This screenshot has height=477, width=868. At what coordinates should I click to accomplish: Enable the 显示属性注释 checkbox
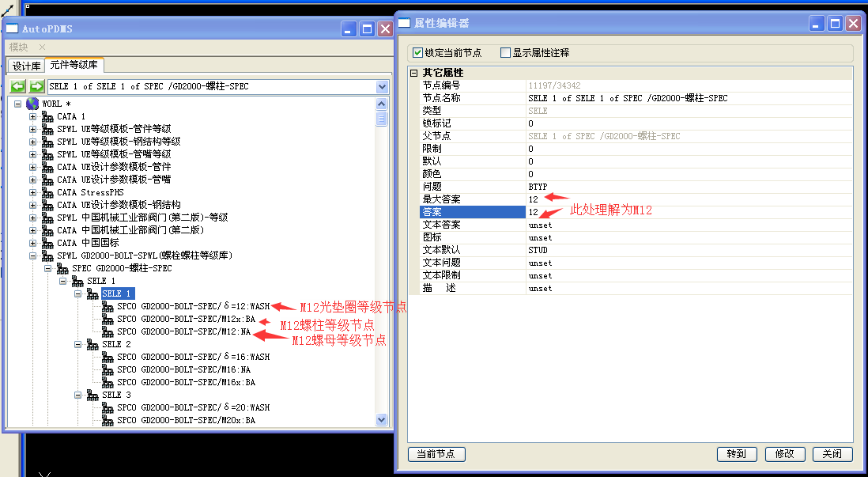tap(506, 53)
